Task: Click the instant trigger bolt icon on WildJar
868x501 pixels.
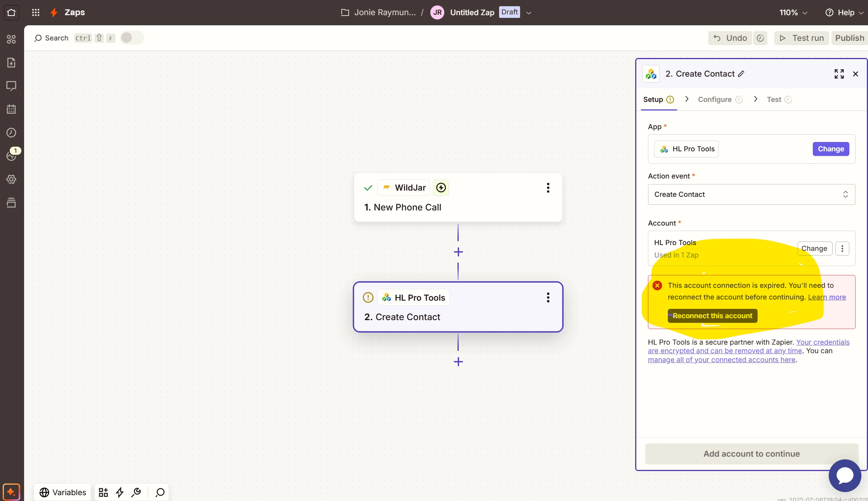Action: 441,188
